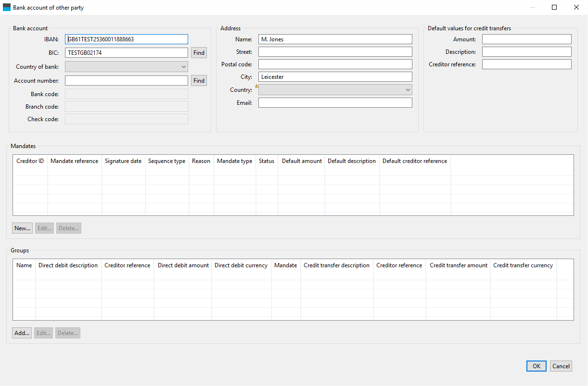Click the Delete... button under the Groups table
Screen dimensions: 588x386
[x=68, y=333]
